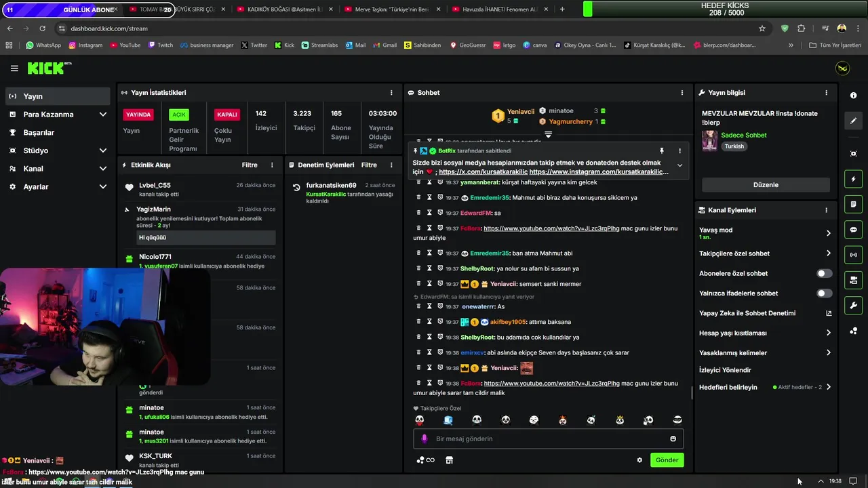
Task: Toggle the lightning bolt activity feed widget
Action: (x=853, y=180)
